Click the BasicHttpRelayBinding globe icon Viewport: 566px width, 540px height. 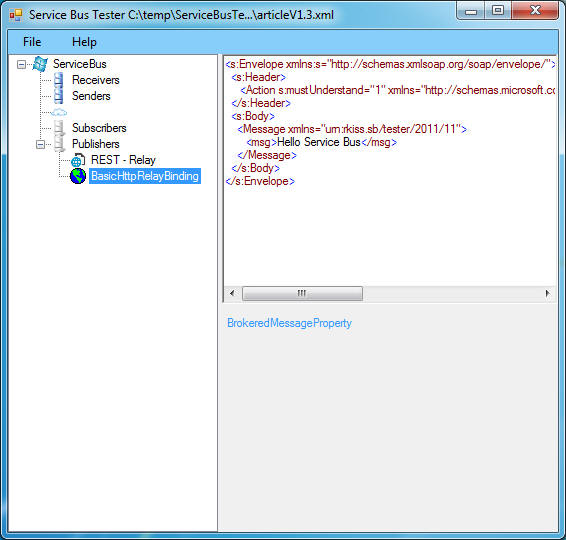[x=78, y=176]
